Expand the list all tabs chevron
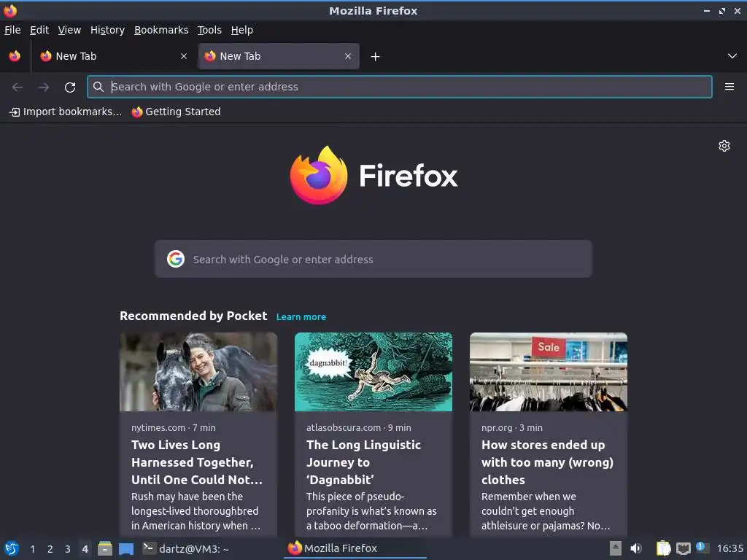Screen dimensions: 747x560 pos(732,56)
